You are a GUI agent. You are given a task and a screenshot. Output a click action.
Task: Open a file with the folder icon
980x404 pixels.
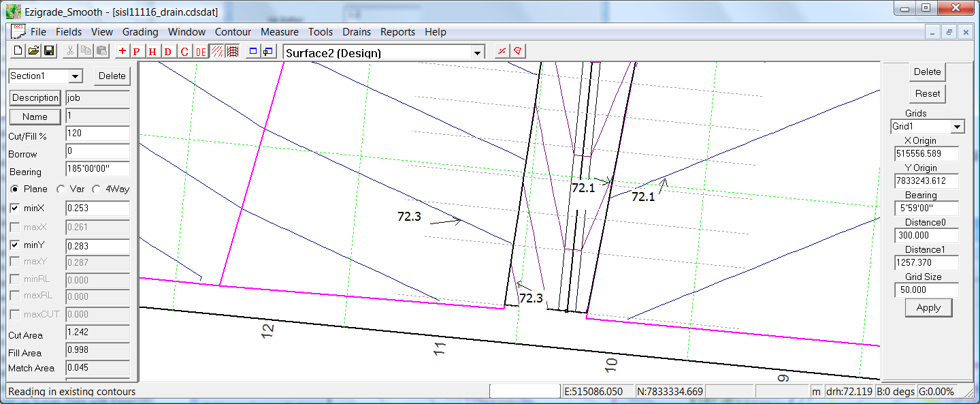[33, 51]
